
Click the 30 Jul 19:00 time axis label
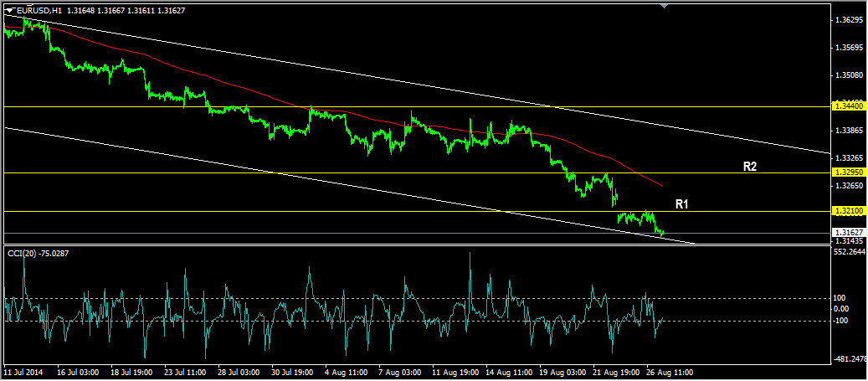(x=292, y=371)
